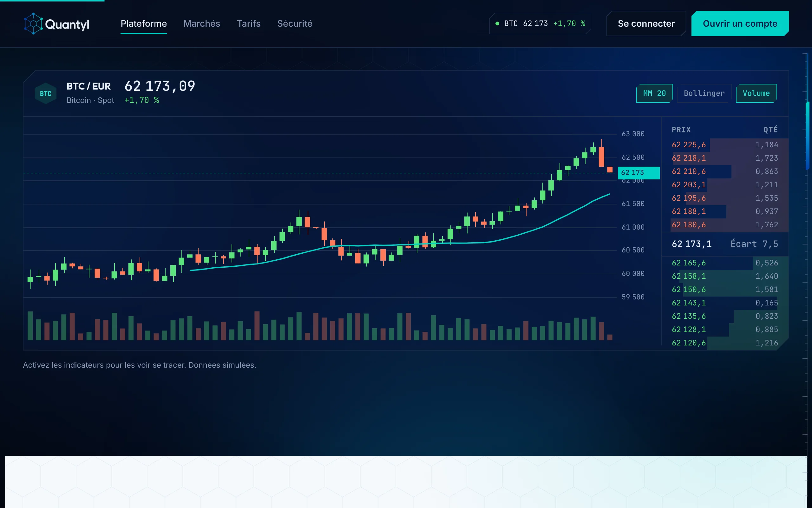Select bid row 62 120,6

pyautogui.click(x=725, y=343)
